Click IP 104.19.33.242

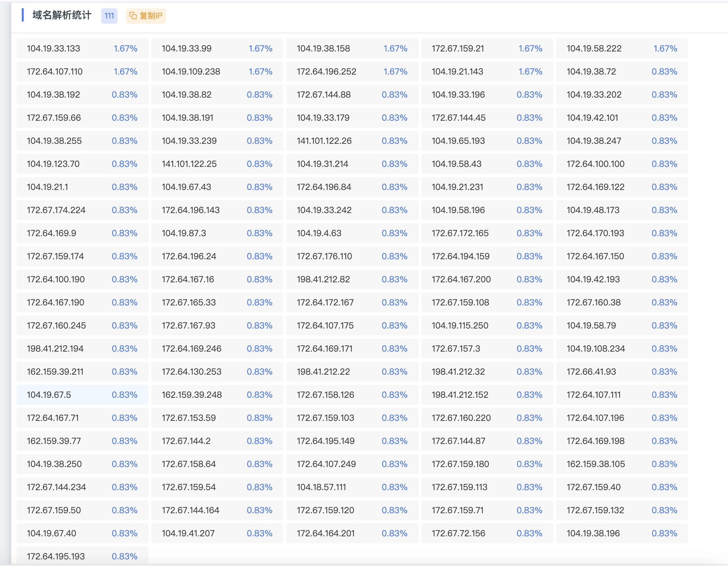tap(352, 210)
